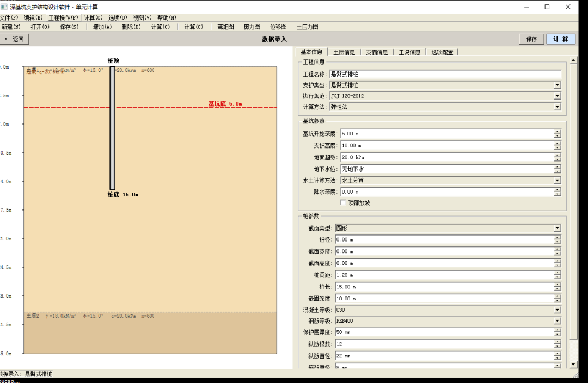Decrease 桩长 with its down arrow
The width and height of the screenshot is (588, 383).
pyautogui.click(x=558, y=289)
